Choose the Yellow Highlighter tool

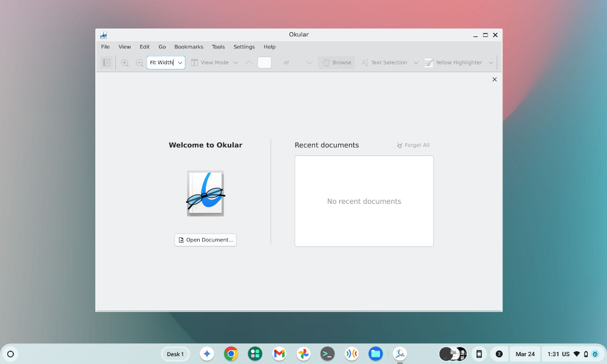[x=453, y=62]
